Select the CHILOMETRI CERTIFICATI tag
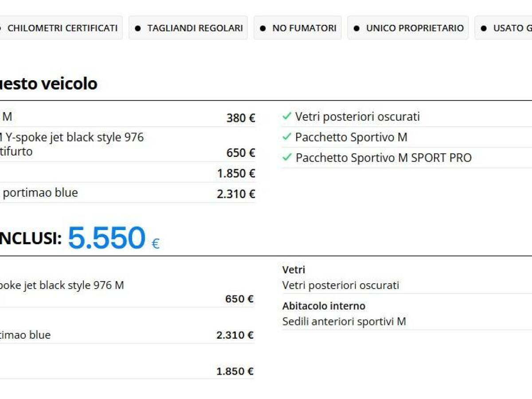The height and width of the screenshot is (399, 532). coord(61,28)
